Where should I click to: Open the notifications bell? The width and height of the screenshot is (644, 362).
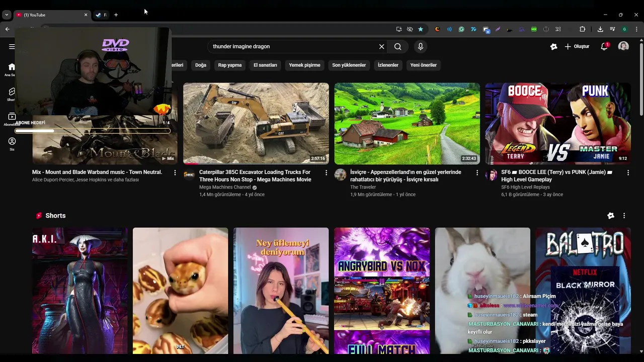(604, 46)
